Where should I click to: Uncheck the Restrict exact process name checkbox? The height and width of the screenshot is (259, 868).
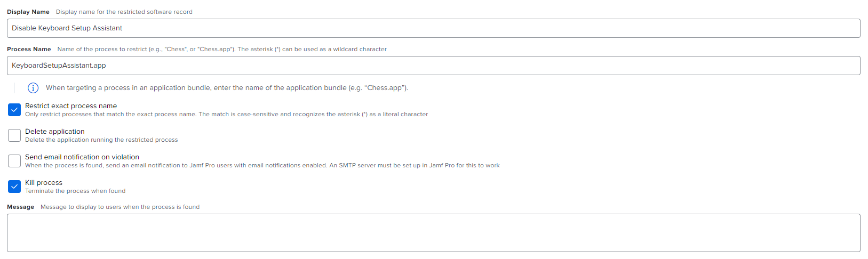click(x=14, y=110)
